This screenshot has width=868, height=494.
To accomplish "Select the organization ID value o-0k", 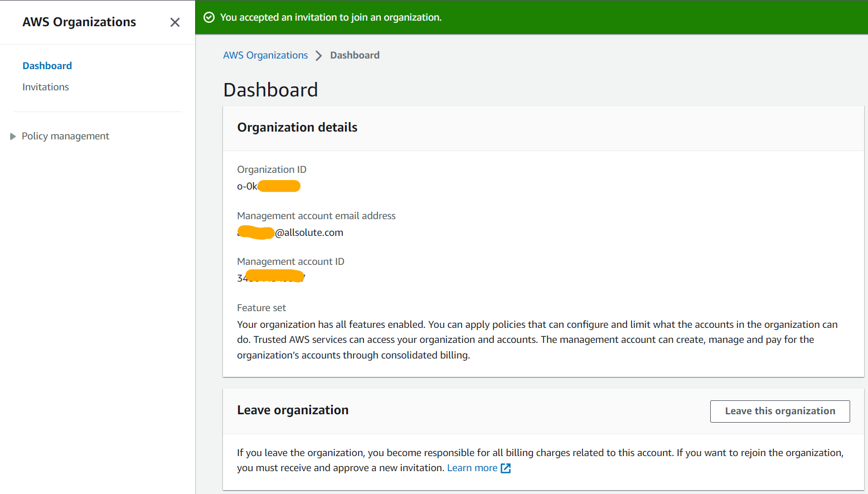I will pos(269,186).
